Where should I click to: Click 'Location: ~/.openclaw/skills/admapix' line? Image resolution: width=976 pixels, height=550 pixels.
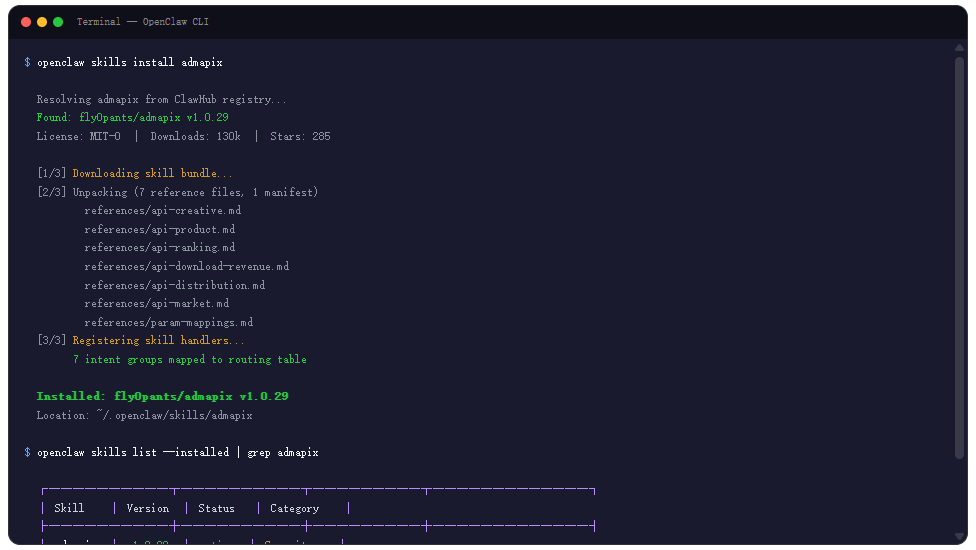144,416
